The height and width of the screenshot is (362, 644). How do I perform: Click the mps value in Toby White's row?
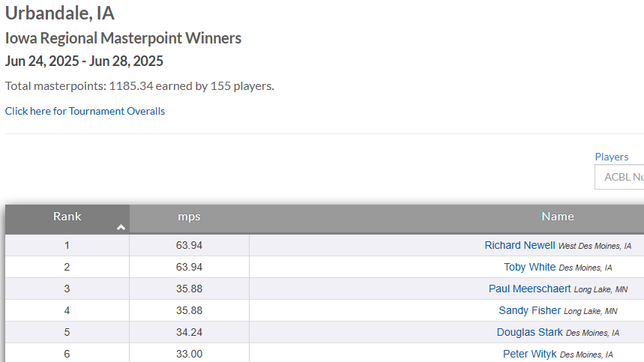[x=189, y=267]
